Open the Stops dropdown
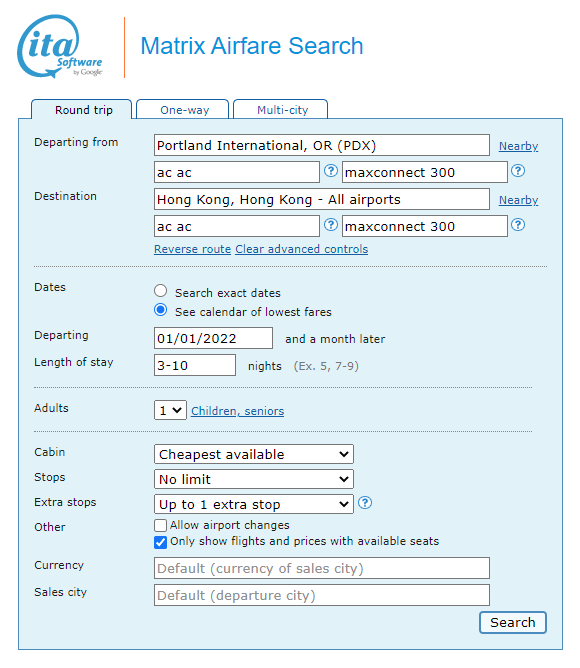580x668 pixels. point(254,479)
